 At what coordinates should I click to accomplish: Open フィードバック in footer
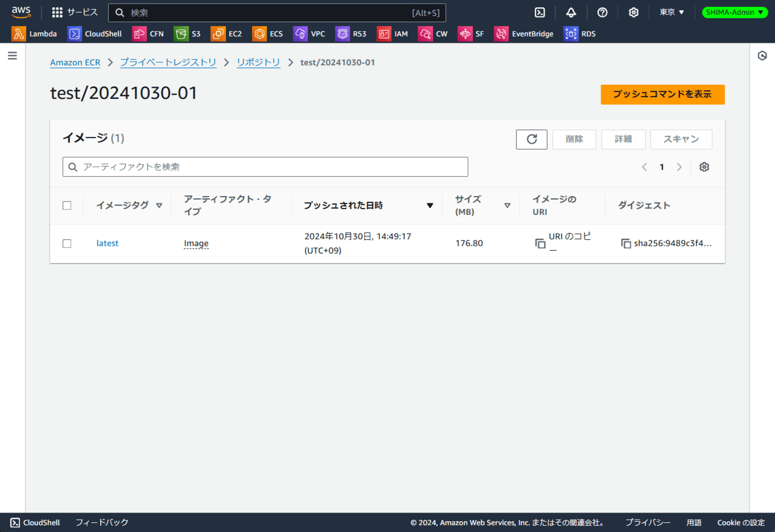click(102, 522)
